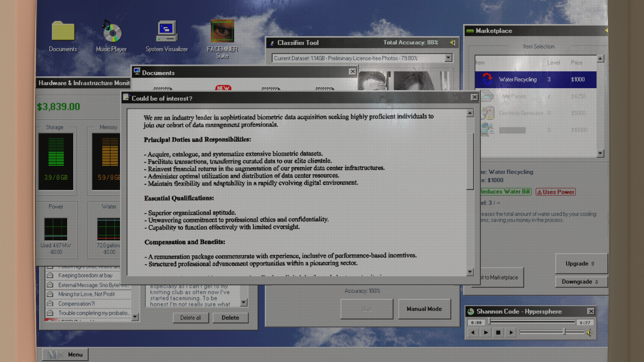Image resolution: width=644 pixels, height=362 pixels.
Task: Stop the Shannon Code track
Action: click(x=498, y=333)
